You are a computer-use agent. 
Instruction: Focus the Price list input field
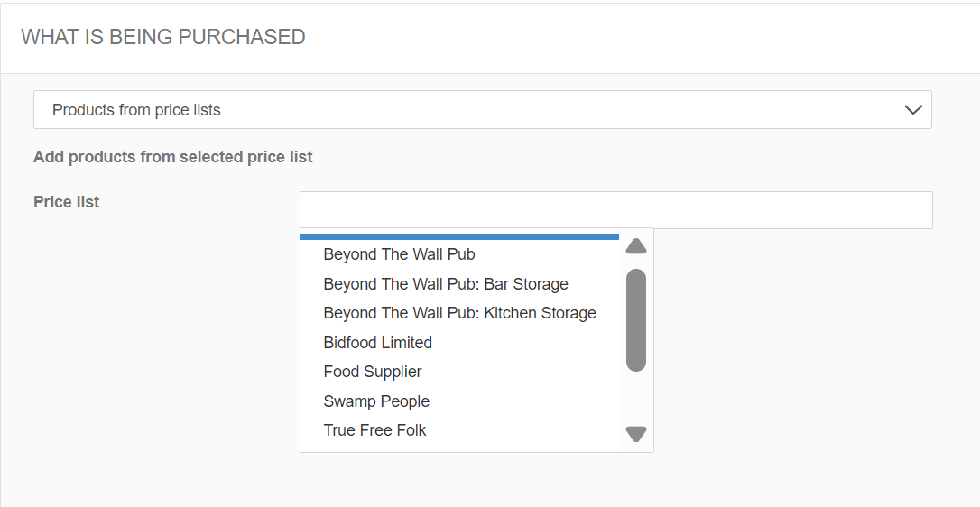coord(616,210)
